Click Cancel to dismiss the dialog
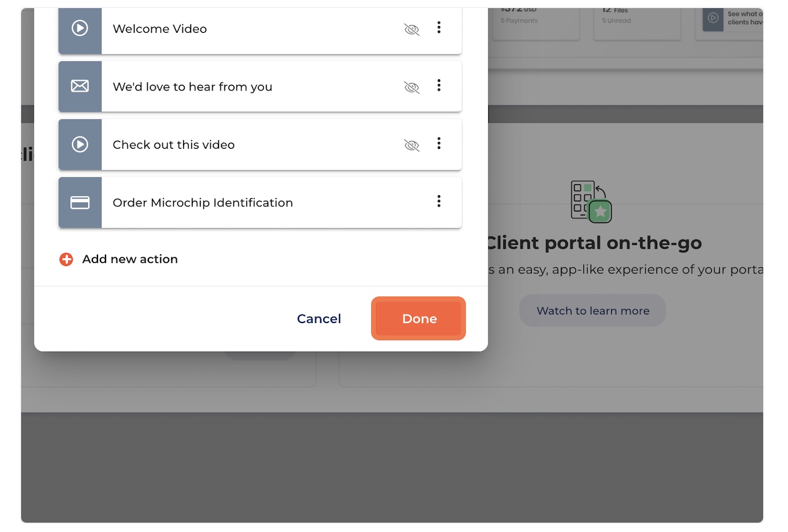 click(319, 319)
